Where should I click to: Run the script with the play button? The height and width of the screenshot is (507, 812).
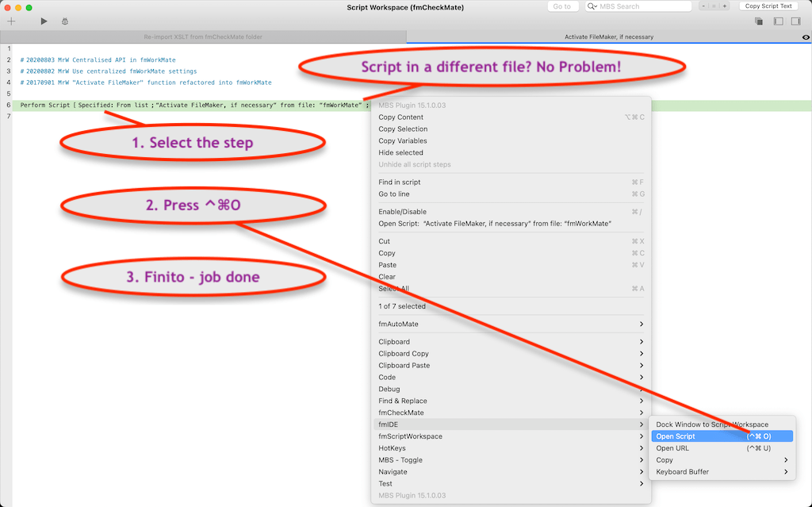44,21
